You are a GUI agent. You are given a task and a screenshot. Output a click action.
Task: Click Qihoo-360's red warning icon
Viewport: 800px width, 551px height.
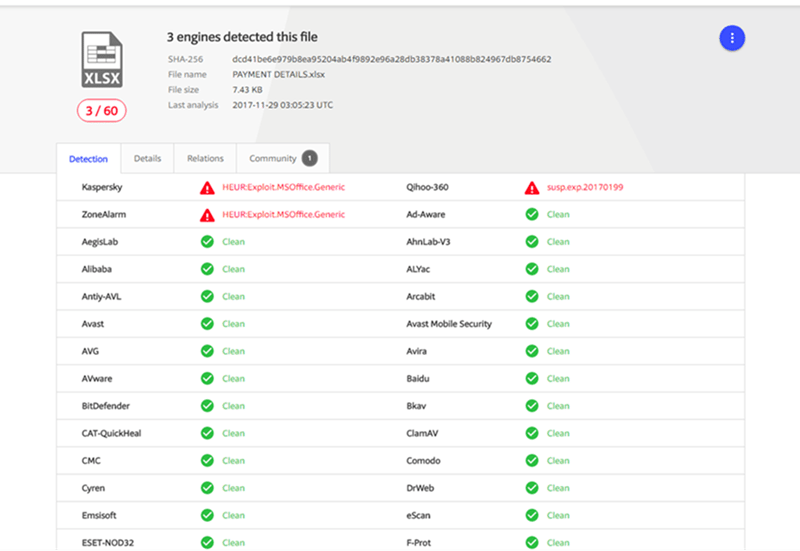pos(532,187)
